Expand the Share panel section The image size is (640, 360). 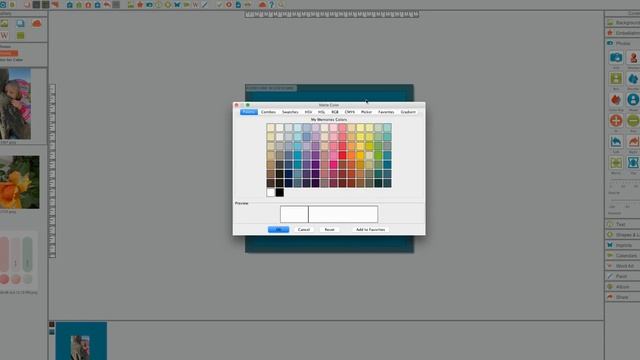point(622,297)
